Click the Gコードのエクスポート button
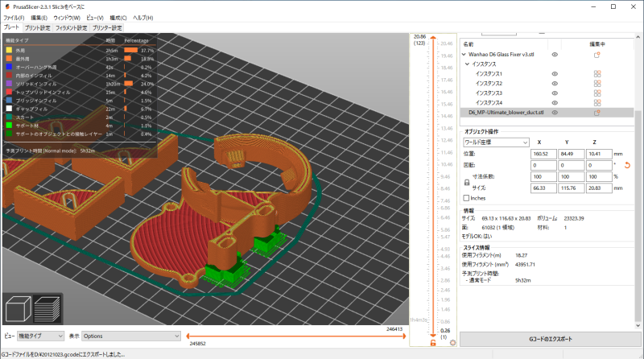This screenshot has height=359, width=644. [551, 340]
